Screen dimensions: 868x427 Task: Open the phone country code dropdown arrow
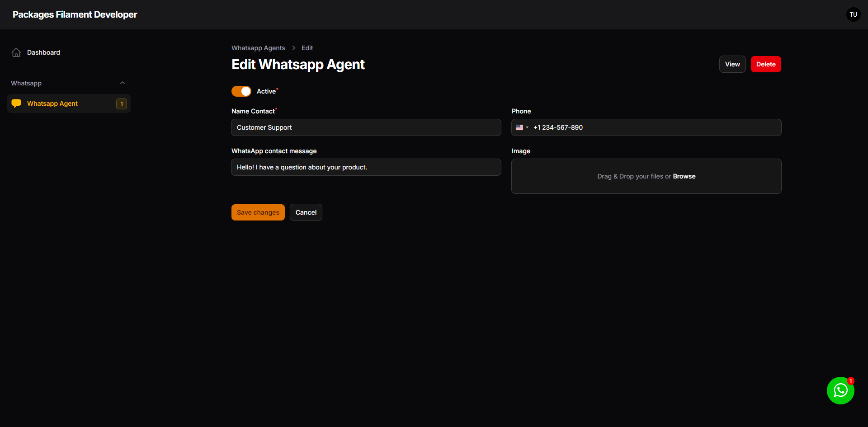[527, 127]
